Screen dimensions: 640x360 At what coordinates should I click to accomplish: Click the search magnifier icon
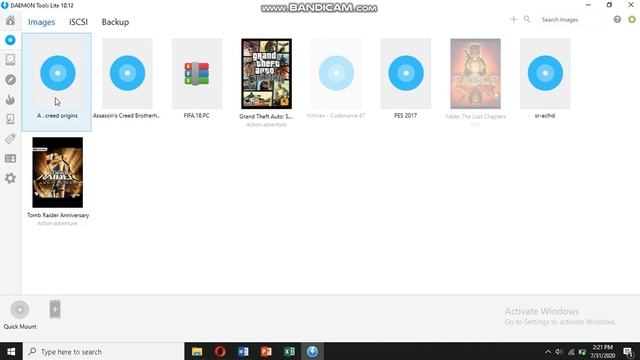pyautogui.click(x=527, y=19)
